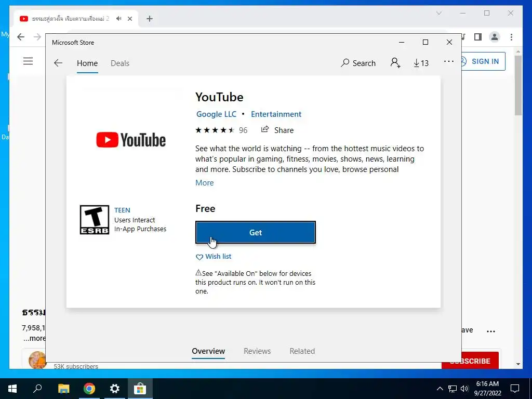Open the Store three-dot more menu
The image size is (532, 399).
coord(448,61)
